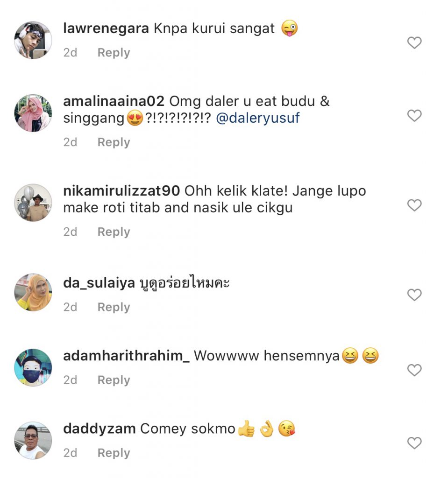
Task: Like daddyzam's Comey sokmo comment
Action: click(414, 443)
